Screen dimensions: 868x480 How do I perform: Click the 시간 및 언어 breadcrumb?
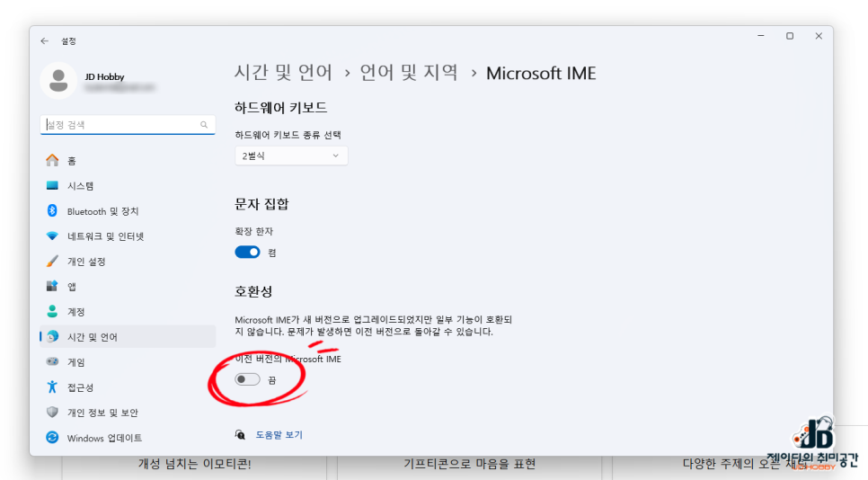[283, 73]
